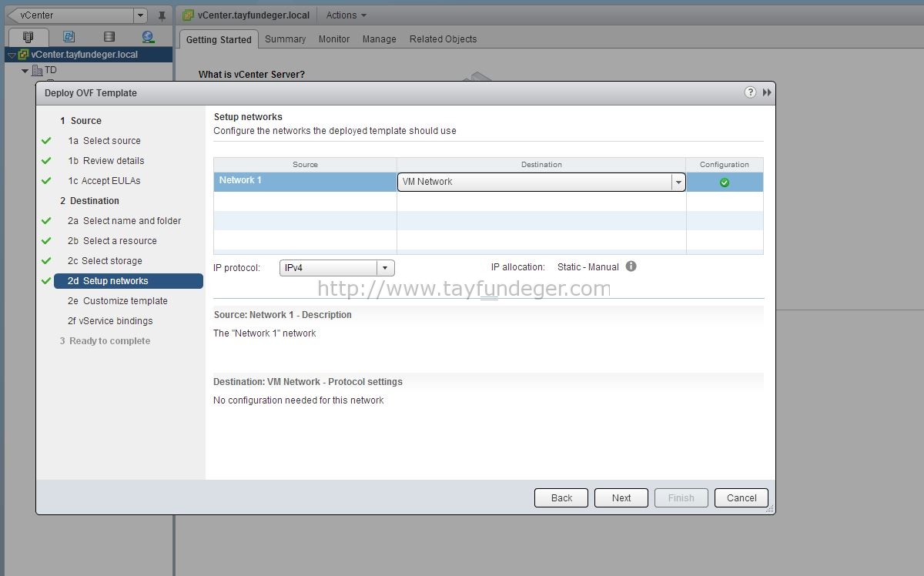Select vCenter.tayfundeger.local in the navigator tree

pyautogui.click(x=85, y=55)
